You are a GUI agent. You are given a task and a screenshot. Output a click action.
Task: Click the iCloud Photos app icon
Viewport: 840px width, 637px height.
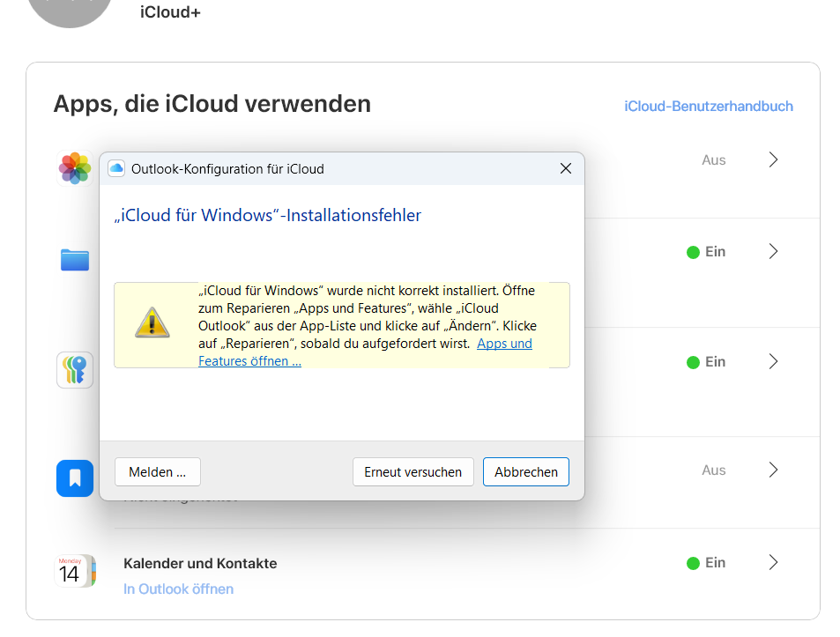75,167
